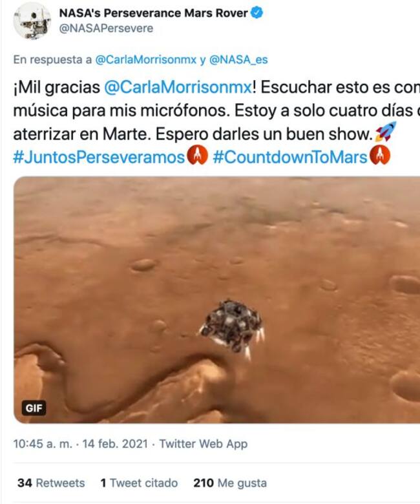Viewport: 420px width, 504px height.
Task: Open NASA's Perseverance Mars Rover display name
Action: (153, 13)
